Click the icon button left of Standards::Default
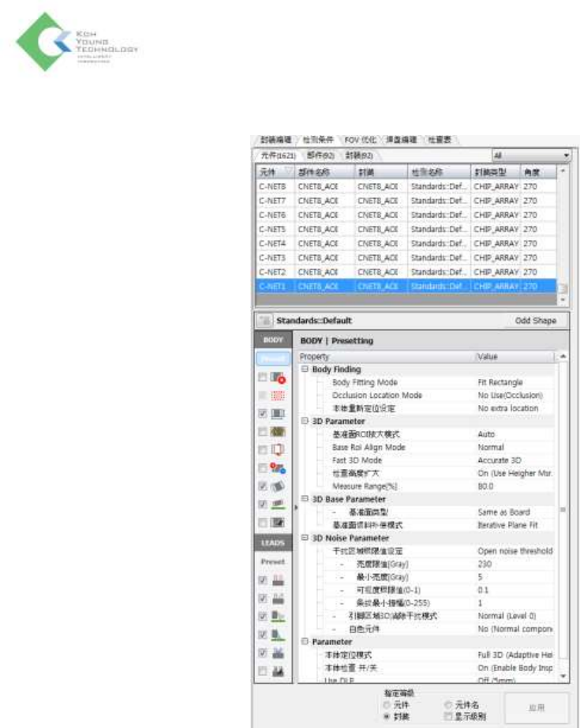Image resolution: width=580 pixels, height=728 pixels. tap(264, 321)
